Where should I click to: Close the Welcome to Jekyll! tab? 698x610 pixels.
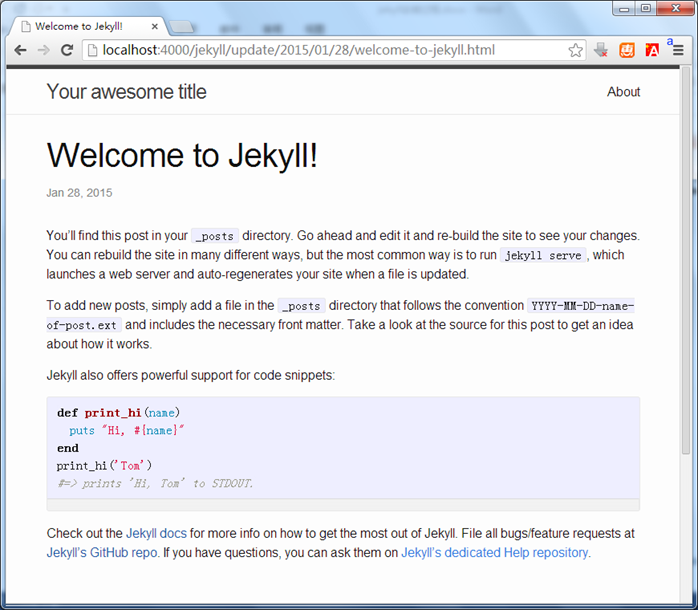[x=152, y=26]
